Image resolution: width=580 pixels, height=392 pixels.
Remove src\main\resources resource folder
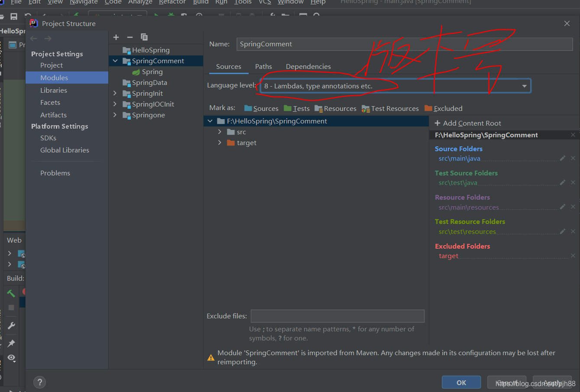pos(573,207)
